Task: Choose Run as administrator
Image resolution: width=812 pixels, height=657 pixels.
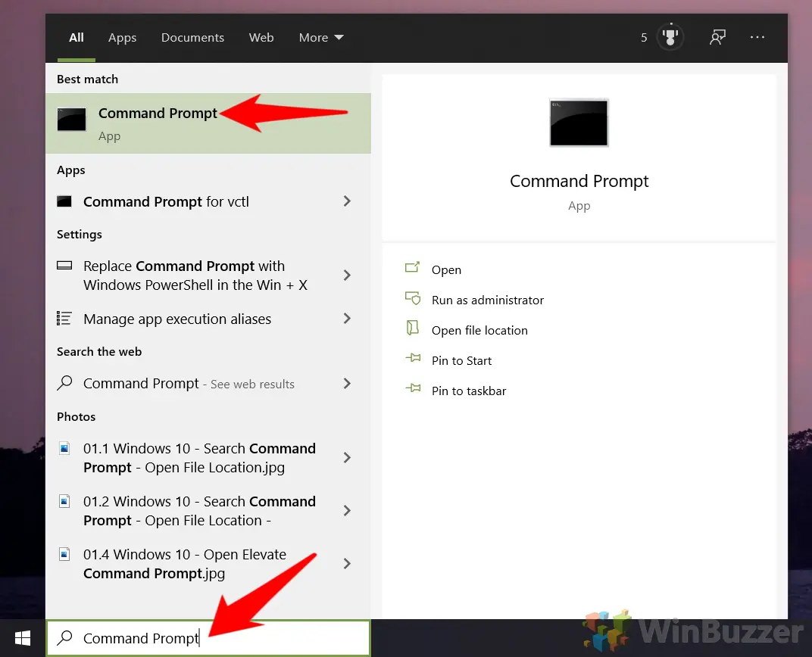Action: click(488, 300)
